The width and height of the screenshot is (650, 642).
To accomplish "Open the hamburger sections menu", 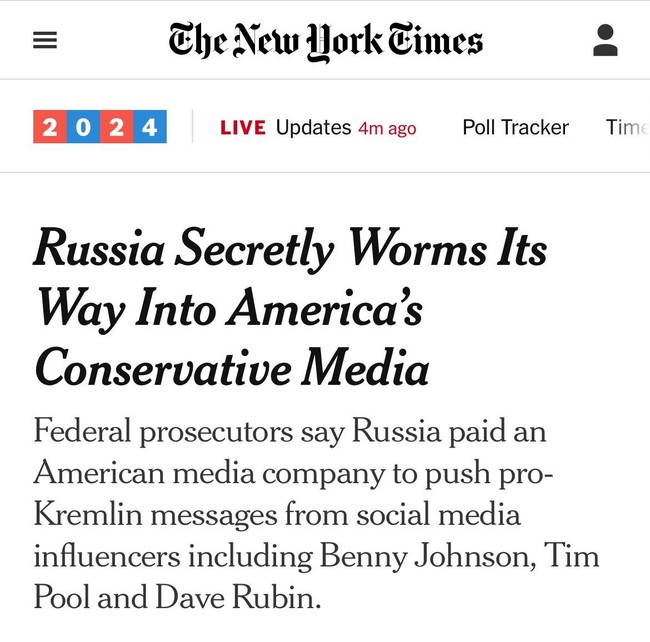I will [45, 40].
